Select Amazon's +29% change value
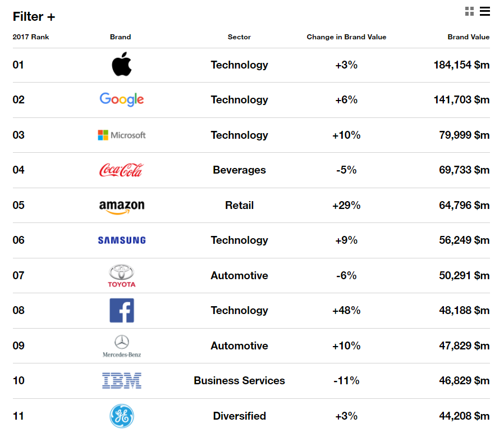The height and width of the screenshot is (432, 504). 346,205
